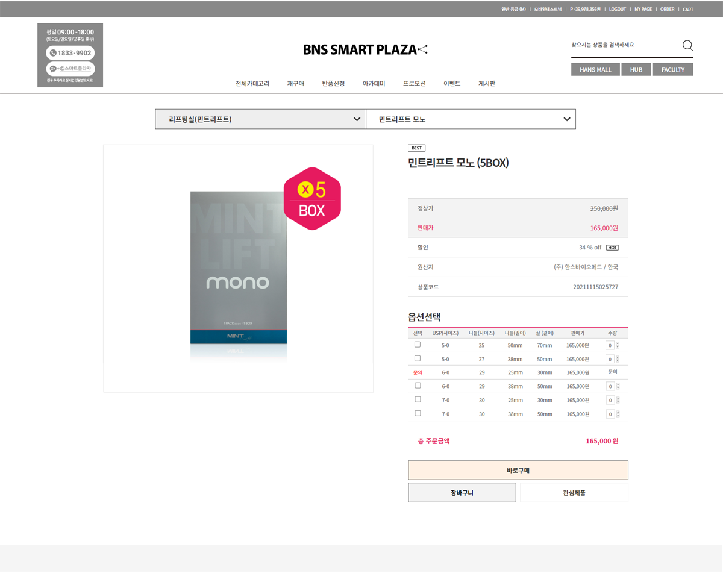
Task: Click the FACULTY button
Action: point(673,70)
